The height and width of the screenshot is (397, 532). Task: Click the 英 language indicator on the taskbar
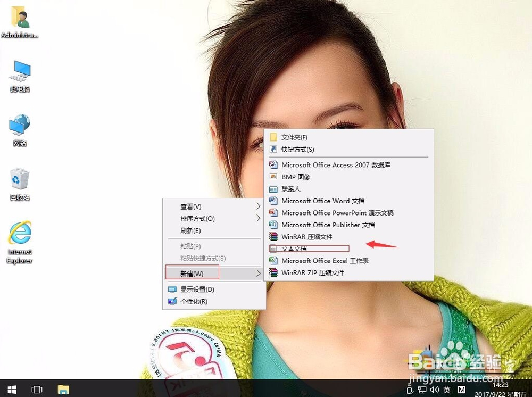447,390
